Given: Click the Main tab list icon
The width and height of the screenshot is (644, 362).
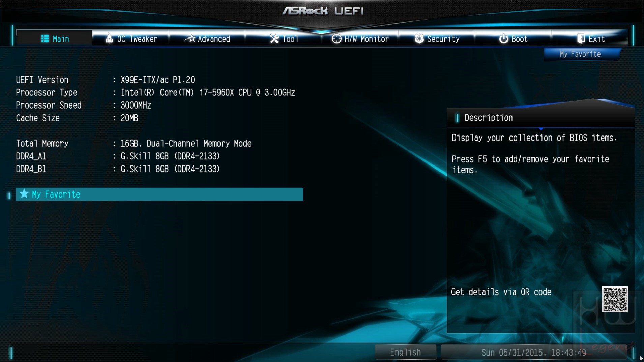Looking at the screenshot, I should pos(45,39).
